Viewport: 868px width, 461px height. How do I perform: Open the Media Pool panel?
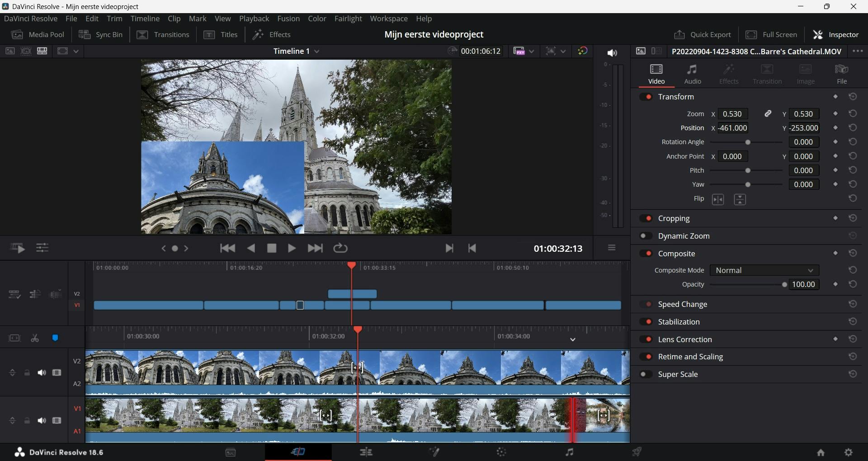coord(38,35)
